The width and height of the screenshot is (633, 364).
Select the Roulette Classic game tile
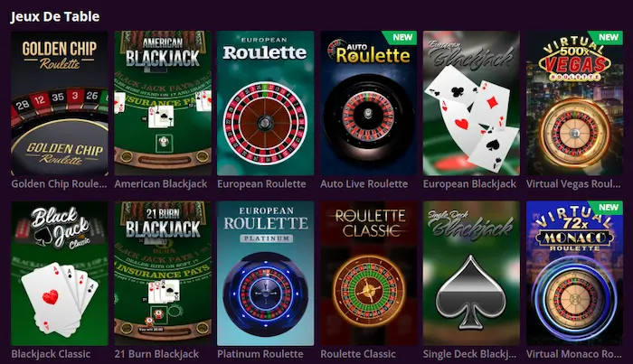click(x=369, y=274)
